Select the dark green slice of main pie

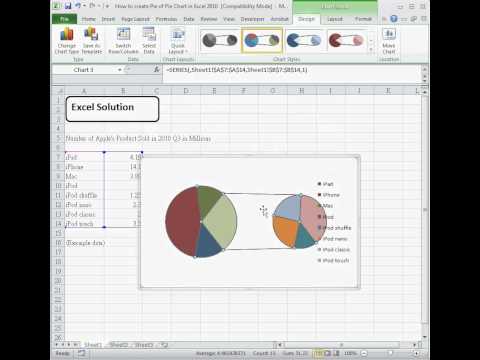(x=208, y=200)
